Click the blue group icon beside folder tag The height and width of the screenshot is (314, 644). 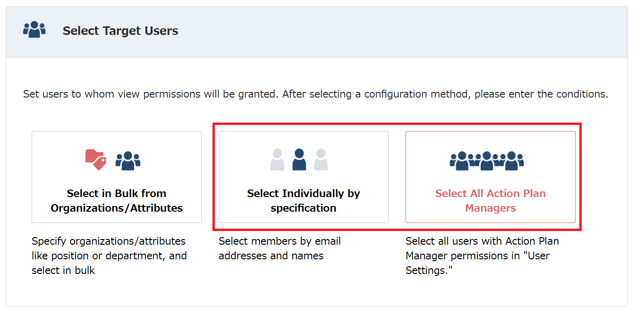(128, 161)
